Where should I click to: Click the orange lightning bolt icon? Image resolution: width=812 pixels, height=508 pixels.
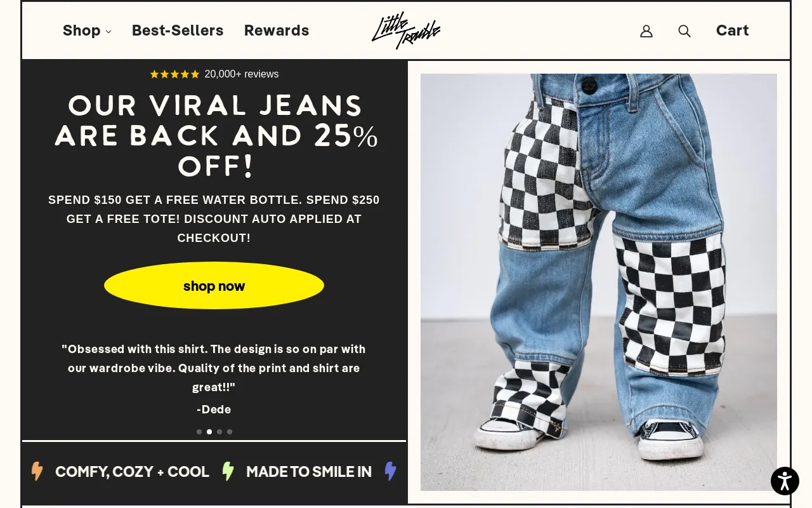click(37, 471)
